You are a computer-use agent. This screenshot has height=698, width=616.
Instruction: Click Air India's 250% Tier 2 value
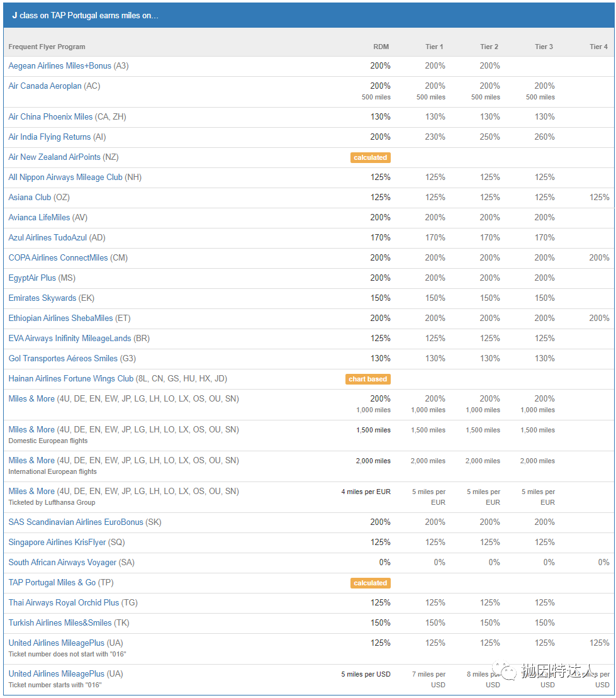click(x=490, y=137)
